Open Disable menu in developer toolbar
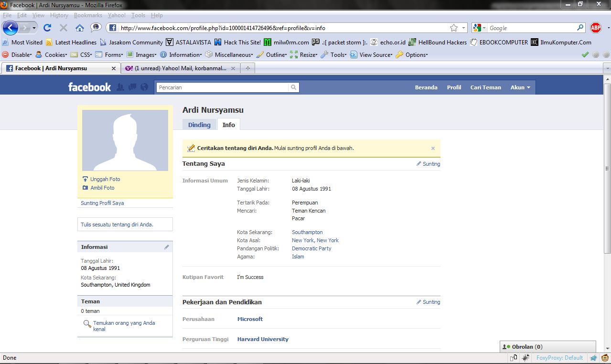611x364 pixels. (17, 54)
